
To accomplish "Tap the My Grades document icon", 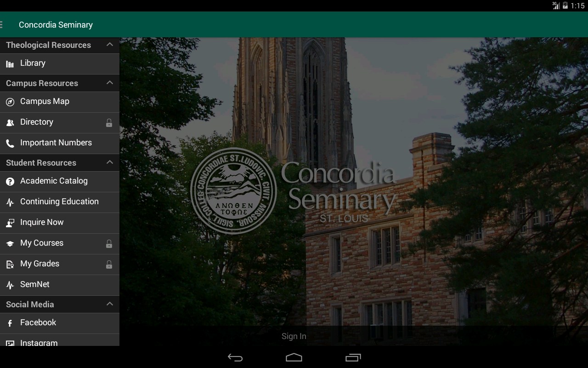I will click(x=10, y=264).
